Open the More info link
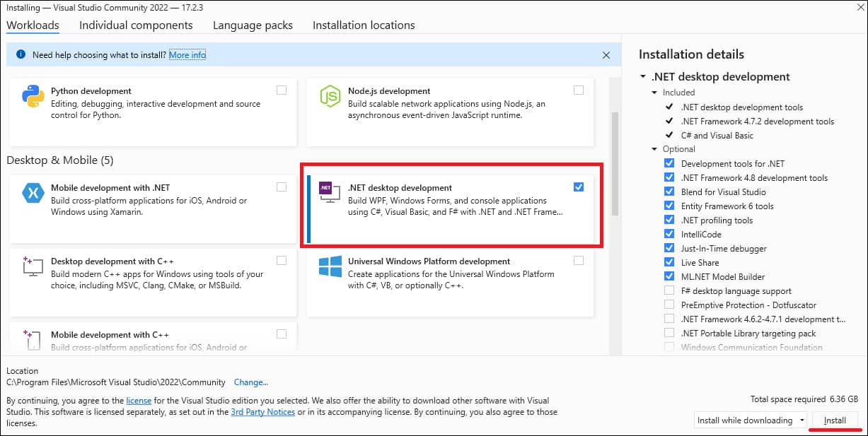Image resolution: width=868 pixels, height=436 pixels. click(187, 54)
